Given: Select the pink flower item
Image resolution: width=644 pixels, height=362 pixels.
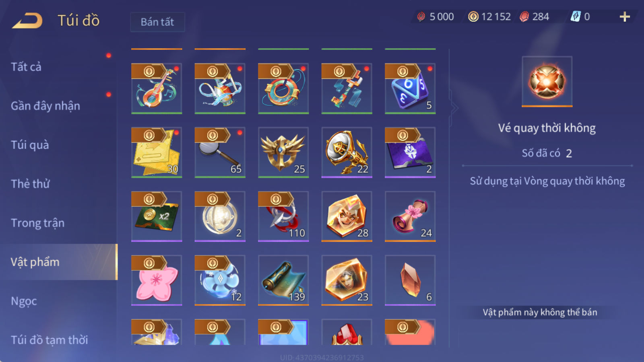Looking at the screenshot, I should tap(157, 280).
